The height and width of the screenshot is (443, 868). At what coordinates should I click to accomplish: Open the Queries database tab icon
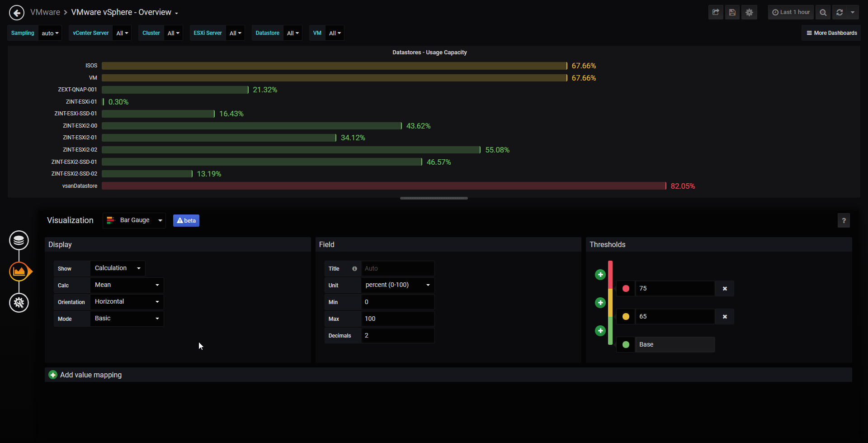[x=19, y=240]
